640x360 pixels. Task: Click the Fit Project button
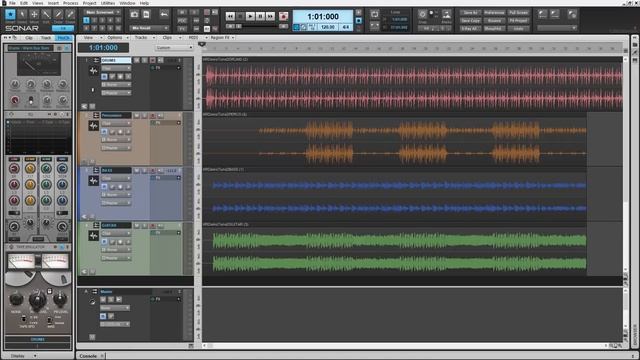(518, 20)
